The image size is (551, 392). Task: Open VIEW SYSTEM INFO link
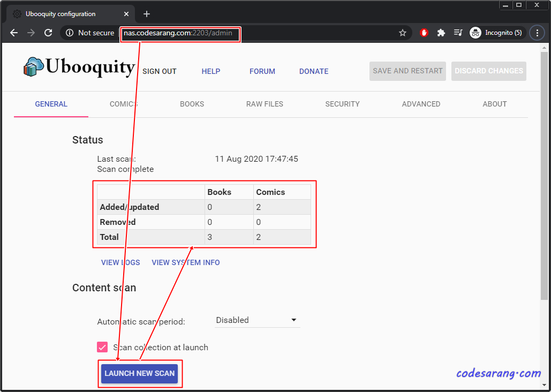tap(185, 262)
